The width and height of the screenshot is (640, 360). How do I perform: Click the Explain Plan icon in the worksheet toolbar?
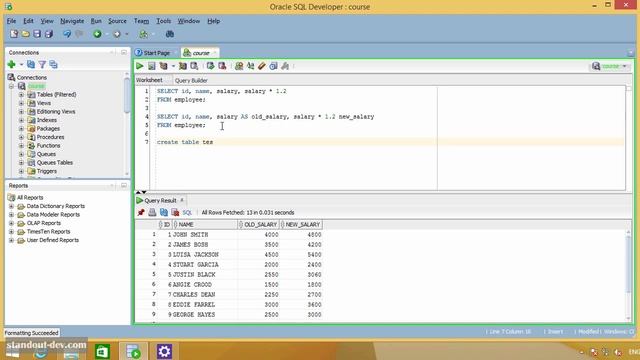tap(164, 66)
